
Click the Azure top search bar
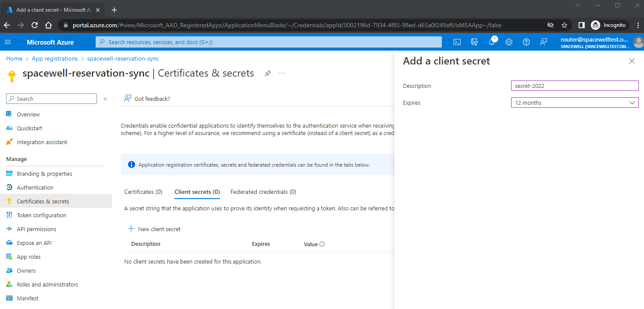click(x=269, y=42)
